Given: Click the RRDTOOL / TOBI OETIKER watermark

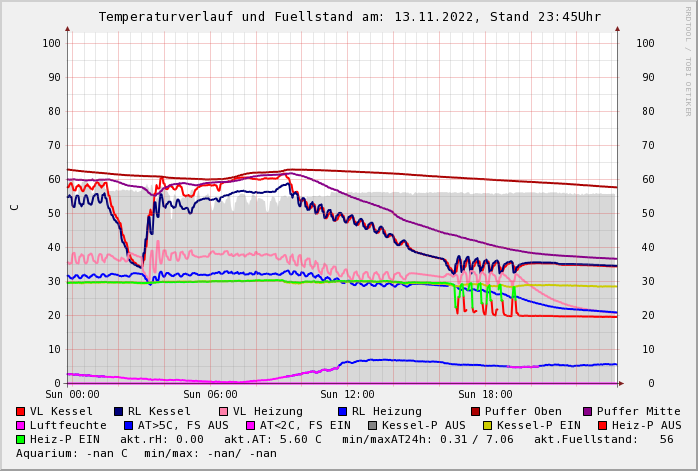Looking at the screenshot, I should pos(688,60).
